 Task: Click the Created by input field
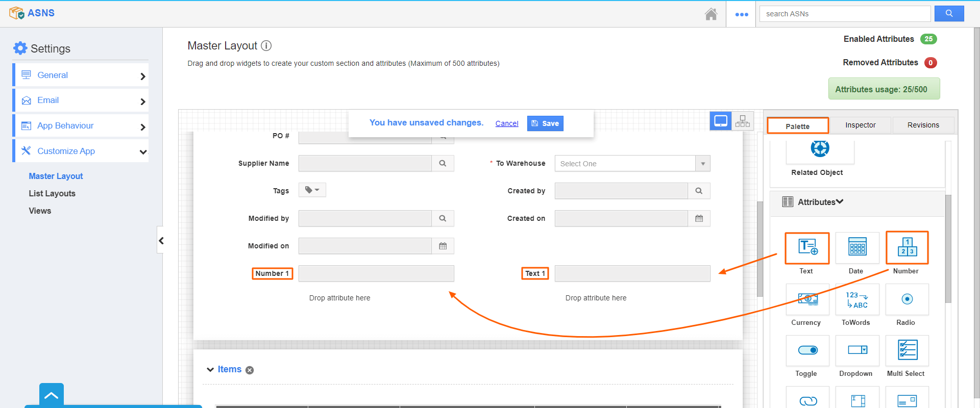pyautogui.click(x=621, y=191)
